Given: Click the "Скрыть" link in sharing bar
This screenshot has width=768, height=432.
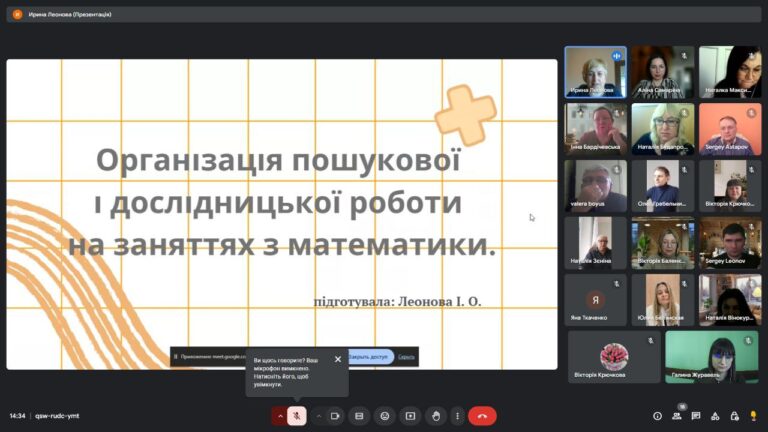Looking at the screenshot, I should (406, 357).
